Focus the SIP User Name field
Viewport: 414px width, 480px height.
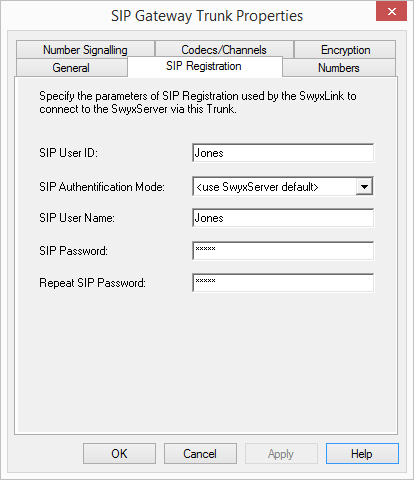coord(283,218)
